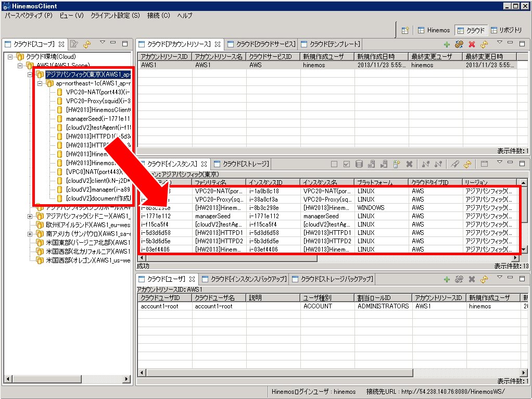The image size is (532, 399).
Task: Switch to the クラウド[ストレージ] tab
Action: (x=242, y=164)
